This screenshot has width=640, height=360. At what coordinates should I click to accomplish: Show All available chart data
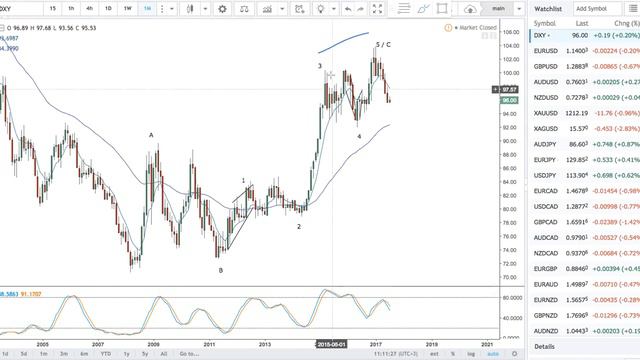164,354
